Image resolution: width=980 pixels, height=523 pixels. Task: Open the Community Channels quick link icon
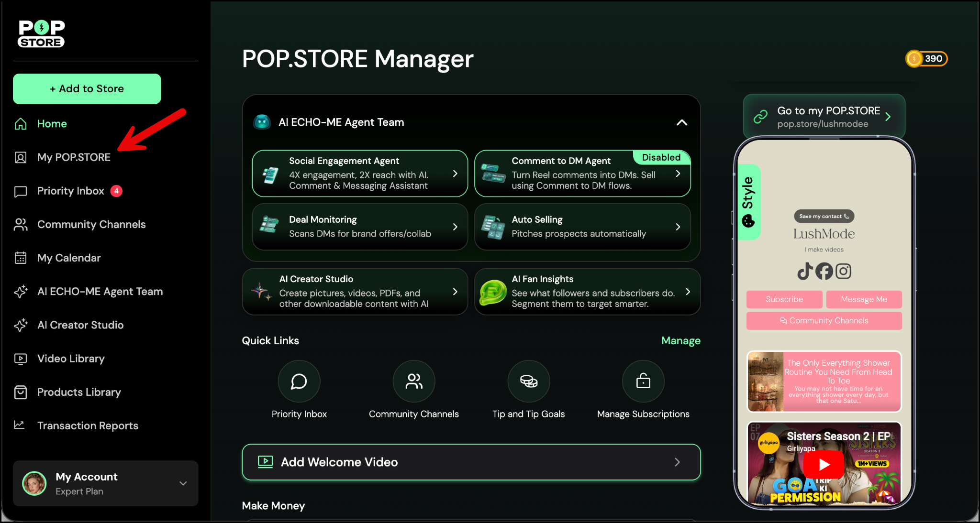click(x=413, y=381)
